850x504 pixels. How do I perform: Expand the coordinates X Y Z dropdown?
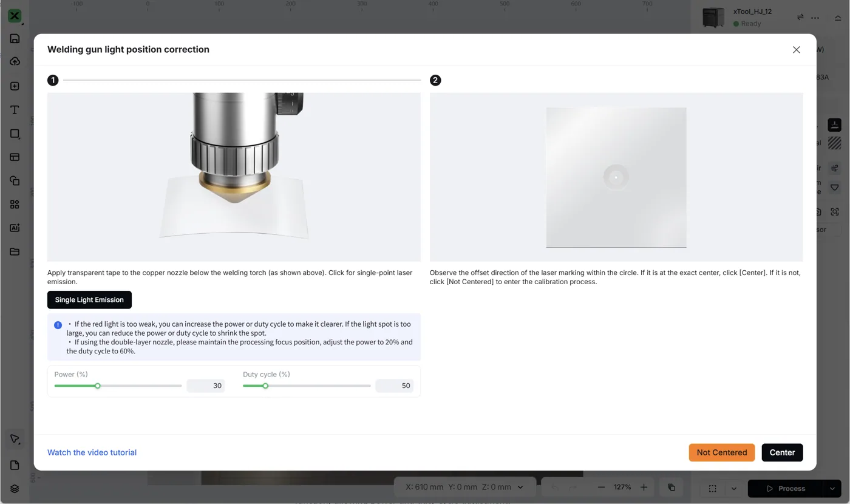[520, 487]
